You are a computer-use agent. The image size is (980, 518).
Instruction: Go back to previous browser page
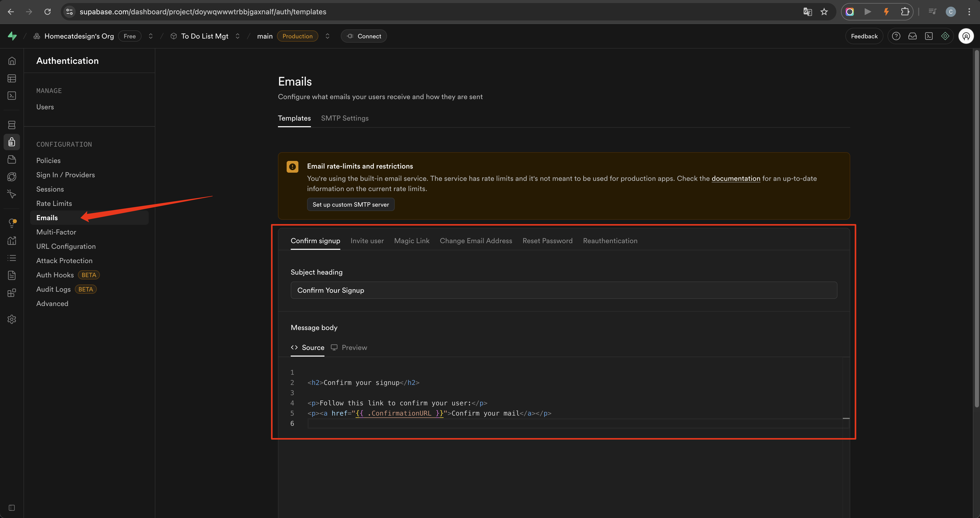point(11,12)
